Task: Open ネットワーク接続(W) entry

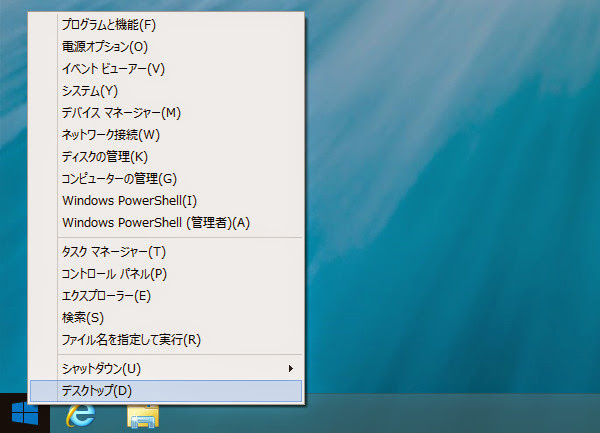Action: 166,135
